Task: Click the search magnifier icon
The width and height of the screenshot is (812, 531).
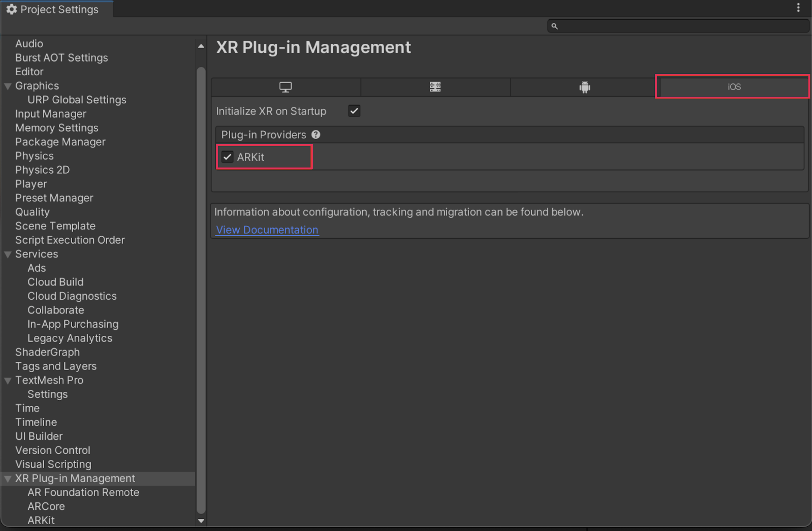Action: pyautogui.click(x=554, y=26)
